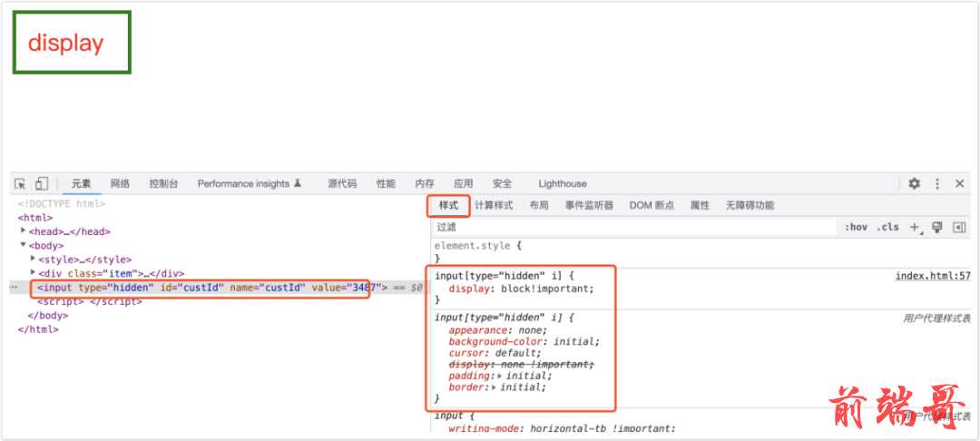Open the 内存 tab
The image size is (980, 441).
click(425, 183)
